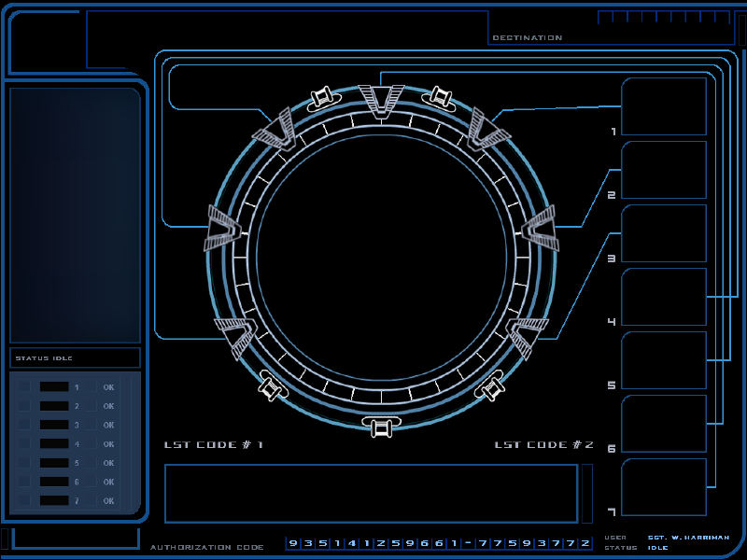Confirm OK on status row 3
Image resolution: width=747 pixels, height=560 pixels.
pos(108,425)
